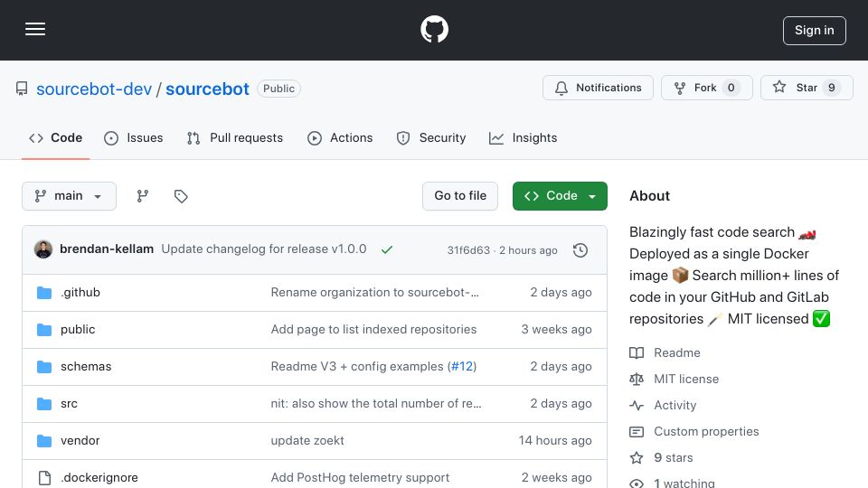Click the public folder icon
868x488 pixels.
coord(44,330)
